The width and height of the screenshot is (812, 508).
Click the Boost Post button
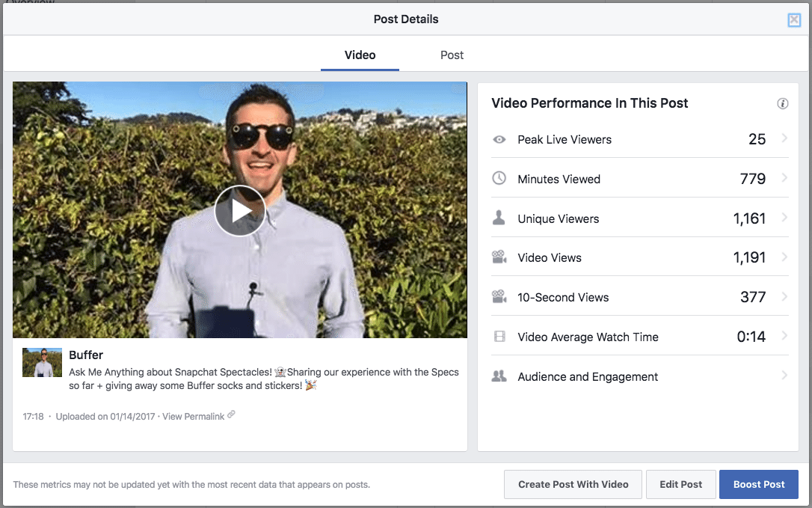click(758, 484)
